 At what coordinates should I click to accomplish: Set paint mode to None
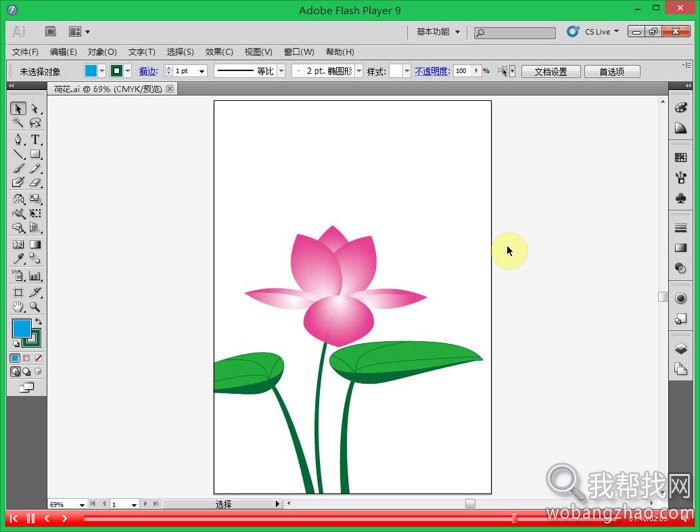click(x=38, y=358)
